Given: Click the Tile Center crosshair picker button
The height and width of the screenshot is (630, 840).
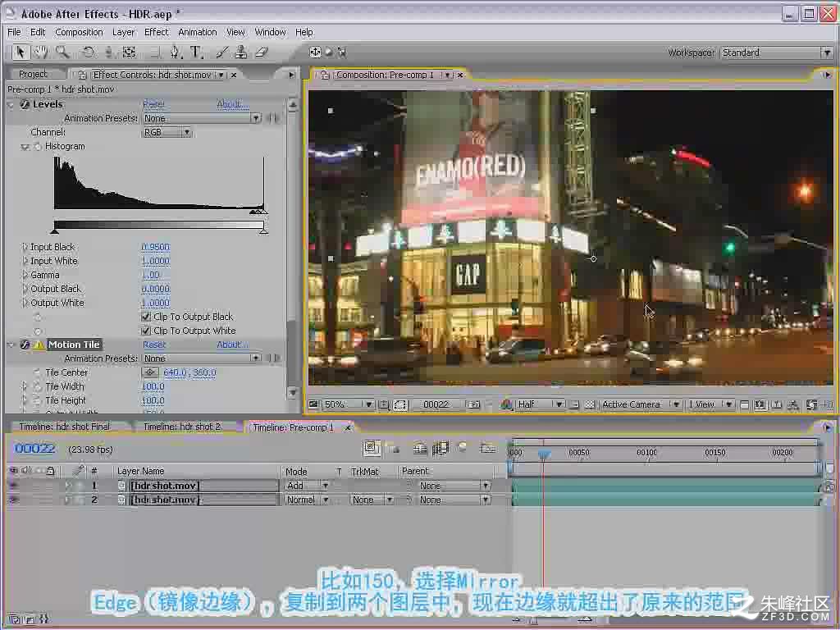Looking at the screenshot, I should (x=150, y=372).
